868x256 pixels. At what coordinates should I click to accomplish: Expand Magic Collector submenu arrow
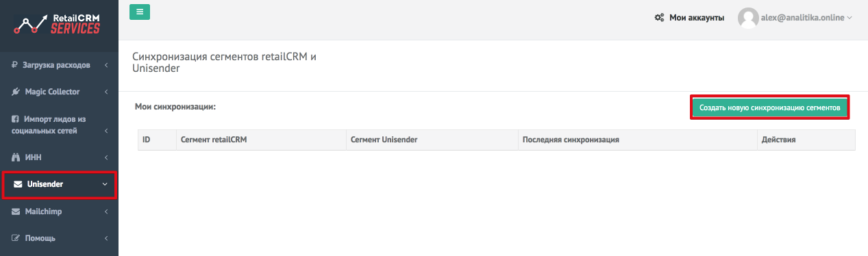point(106,92)
